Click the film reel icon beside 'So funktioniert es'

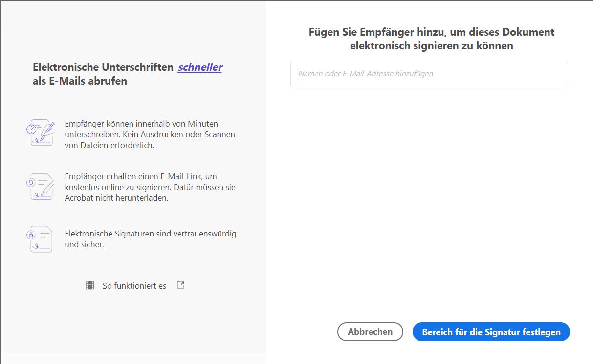(x=89, y=285)
